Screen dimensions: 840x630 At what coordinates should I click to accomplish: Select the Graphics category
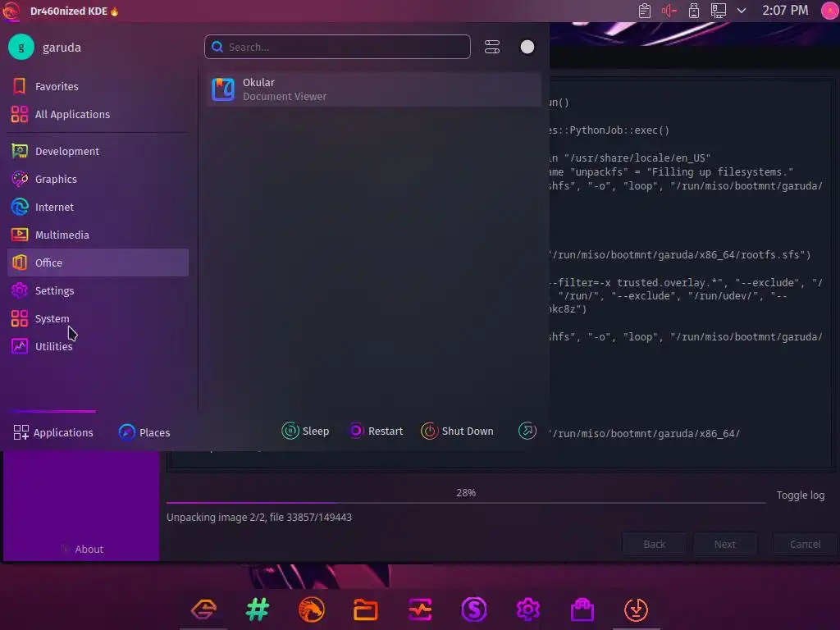(98, 179)
